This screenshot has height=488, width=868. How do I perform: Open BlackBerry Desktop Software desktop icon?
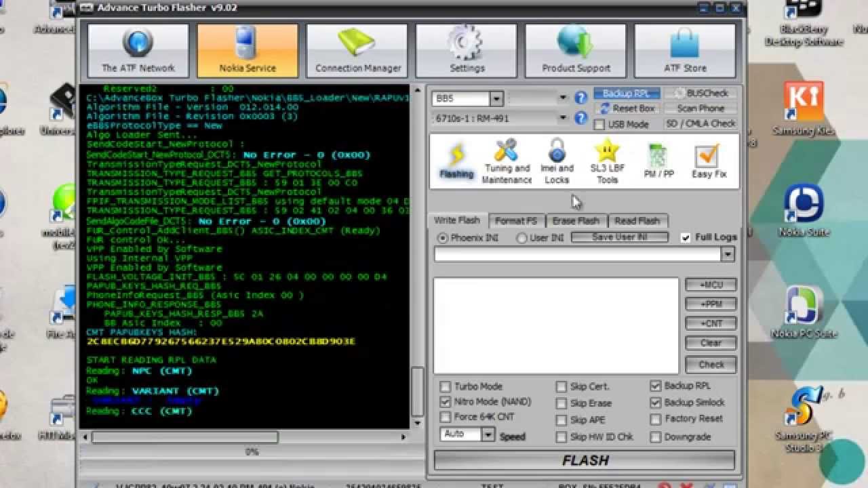pyautogui.click(x=803, y=24)
